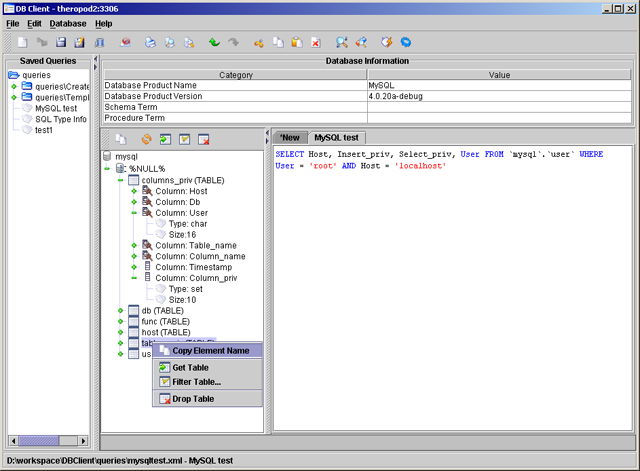
Task: Open the Edit menu
Action: [x=34, y=24]
